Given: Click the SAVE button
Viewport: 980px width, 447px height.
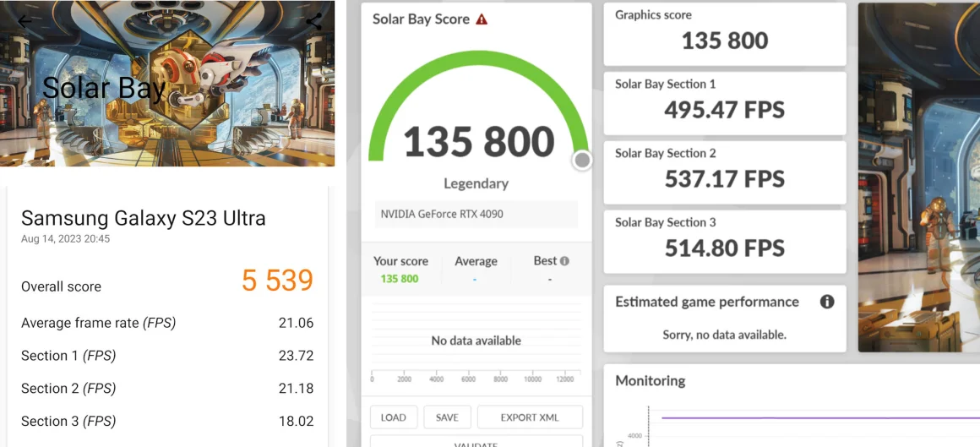Looking at the screenshot, I should (x=447, y=417).
